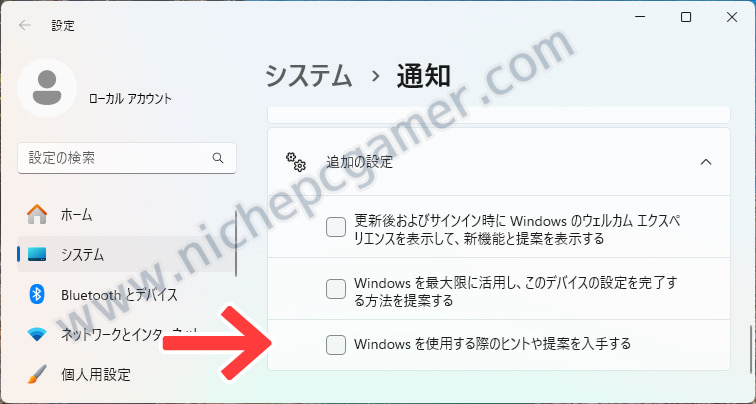
Task: Click the gears icon beside 追加の設定
Action: pyautogui.click(x=296, y=162)
